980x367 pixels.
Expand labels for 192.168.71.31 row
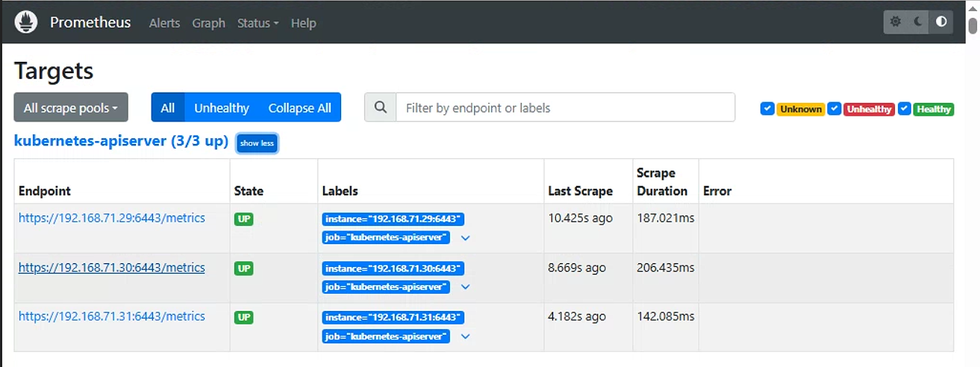click(x=466, y=336)
